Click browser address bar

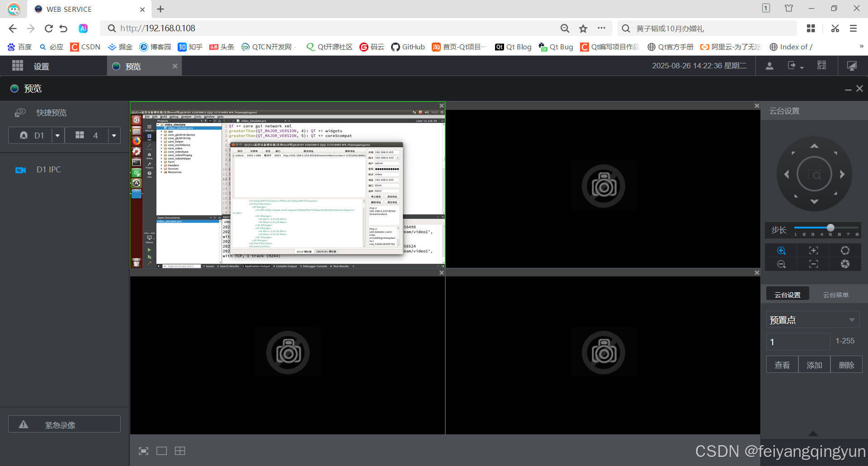pos(330,28)
